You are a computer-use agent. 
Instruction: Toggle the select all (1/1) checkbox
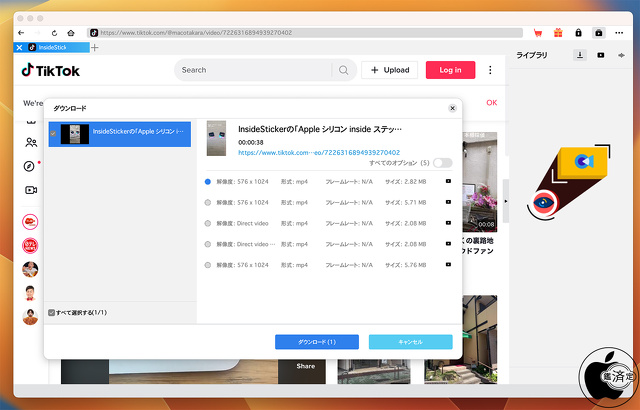tap(51, 312)
